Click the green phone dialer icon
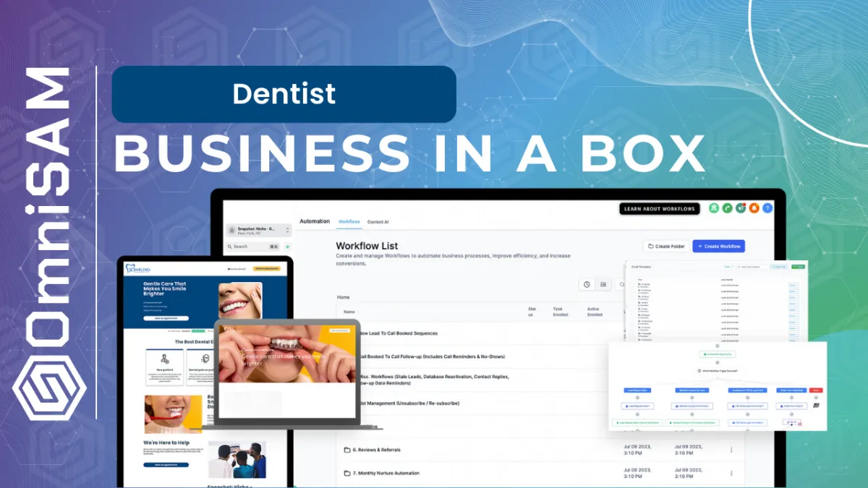 [x=727, y=208]
